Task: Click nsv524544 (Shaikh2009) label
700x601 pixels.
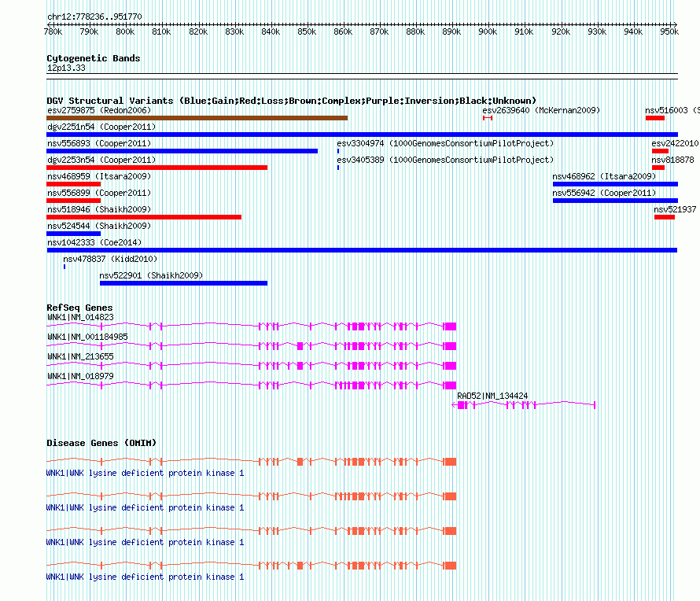Action: click(99, 226)
